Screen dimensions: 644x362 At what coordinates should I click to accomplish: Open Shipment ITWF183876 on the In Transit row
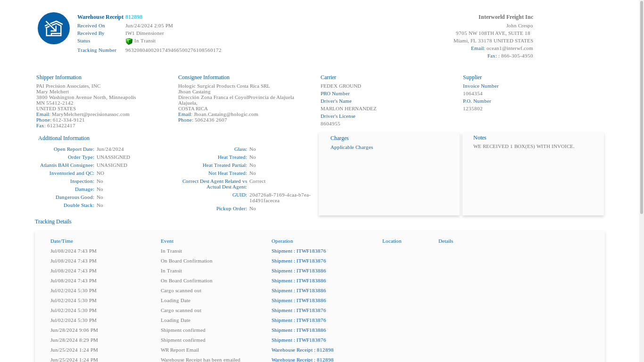299,251
